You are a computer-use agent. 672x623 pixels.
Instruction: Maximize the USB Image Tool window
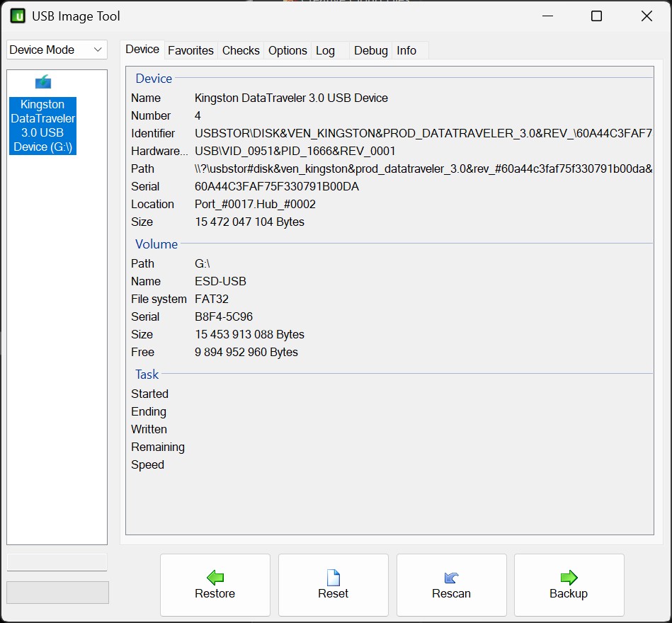pyautogui.click(x=596, y=16)
